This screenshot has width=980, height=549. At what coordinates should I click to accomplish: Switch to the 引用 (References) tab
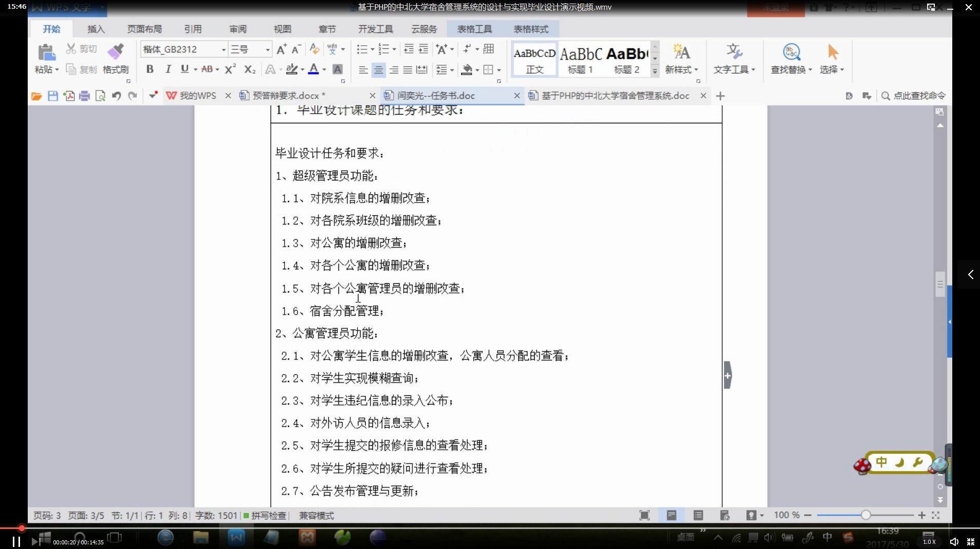(x=193, y=29)
